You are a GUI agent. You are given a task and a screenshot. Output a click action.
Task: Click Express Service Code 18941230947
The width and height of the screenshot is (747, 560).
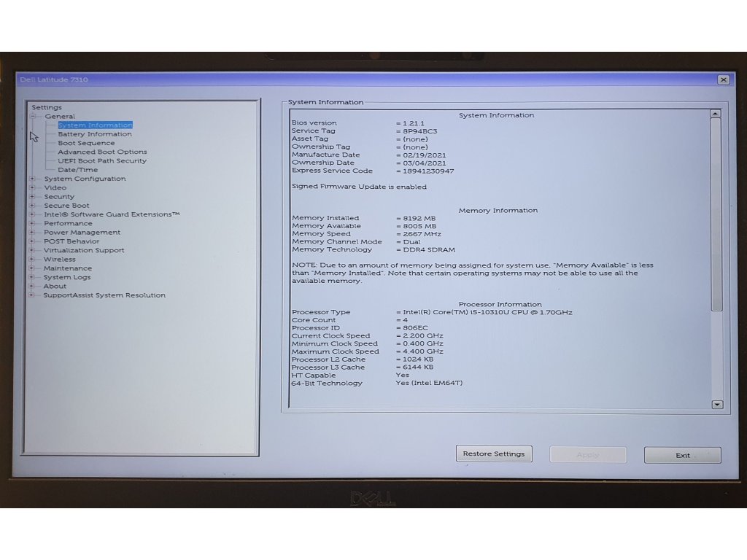tap(428, 171)
